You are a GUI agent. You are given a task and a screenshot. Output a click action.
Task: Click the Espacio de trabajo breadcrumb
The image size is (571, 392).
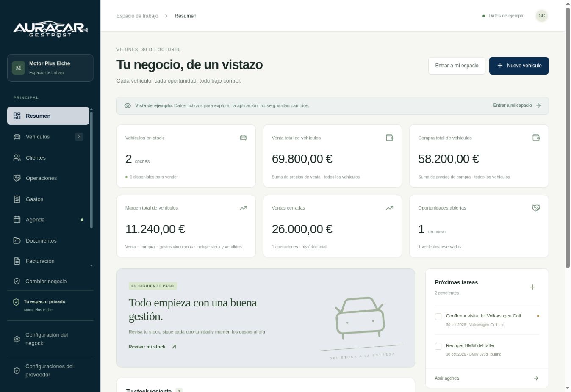tap(137, 16)
